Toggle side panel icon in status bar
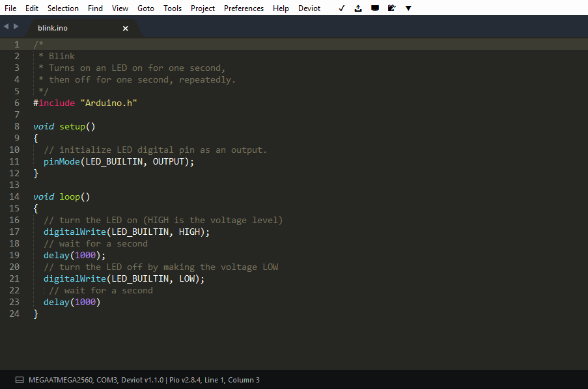The image size is (588, 389). point(19,380)
